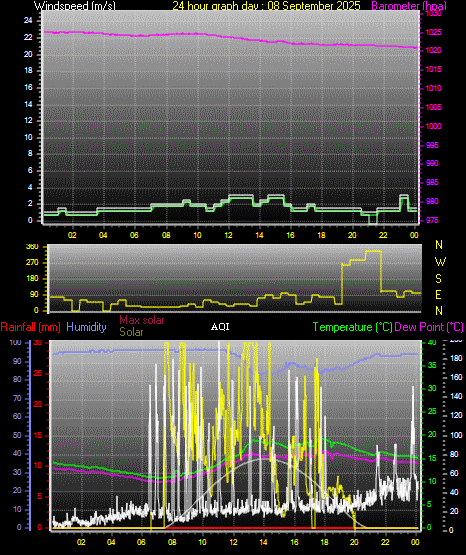Click the green 35 value on temperature axis
The width and height of the screenshot is (466, 555).
(432, 365)
